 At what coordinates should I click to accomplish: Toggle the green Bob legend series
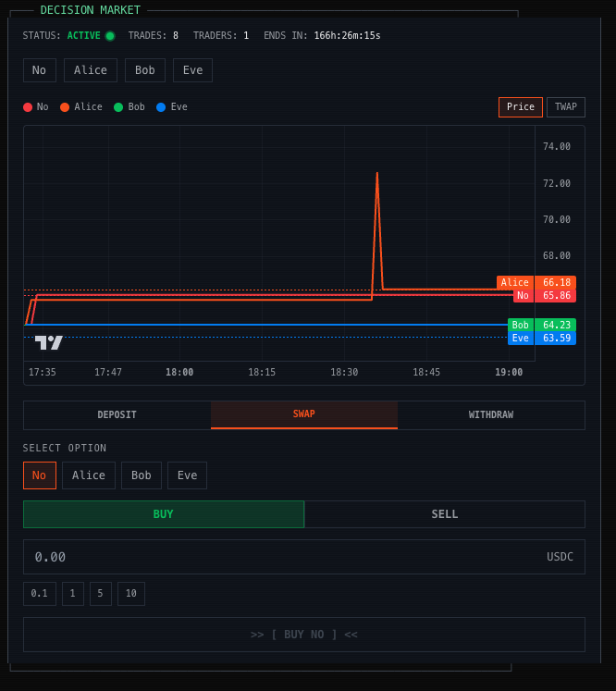tap(129, 107)
